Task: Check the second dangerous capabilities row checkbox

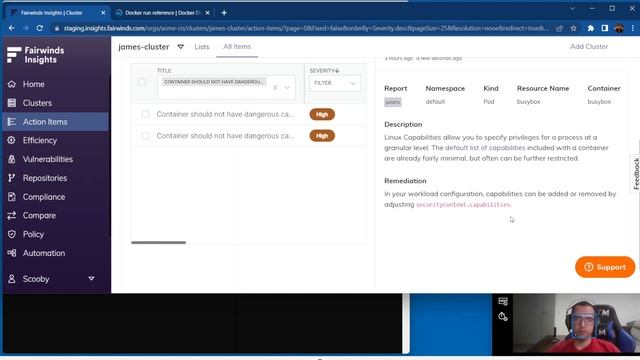Action: click(145, 136)
